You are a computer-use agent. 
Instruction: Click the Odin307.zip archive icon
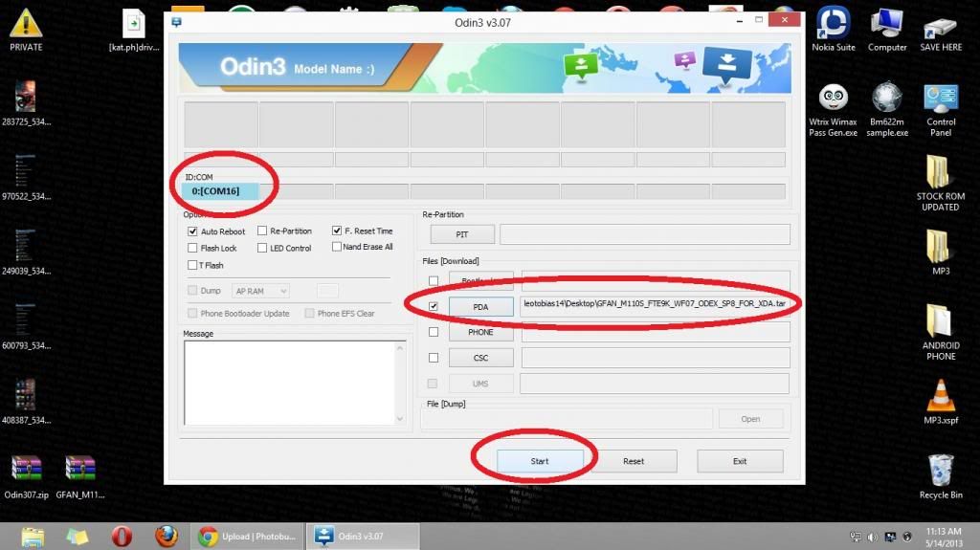point(26,476)
